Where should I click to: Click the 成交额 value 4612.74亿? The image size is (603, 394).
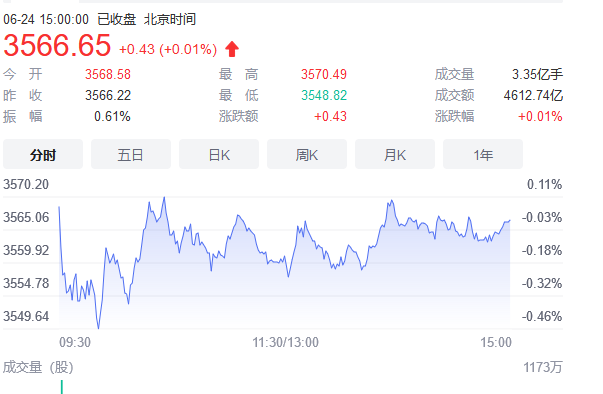[x=533, y=95]
